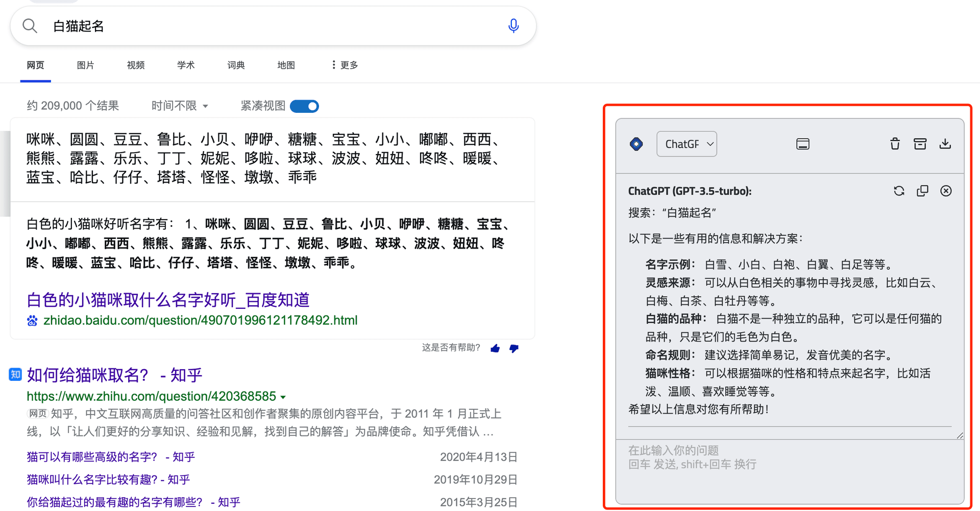The height and width of the screenshot is (511, 980).
Task: Open the ChatGPT model selector dropdown
Action: pyautogui.click(x=687, y=144)
